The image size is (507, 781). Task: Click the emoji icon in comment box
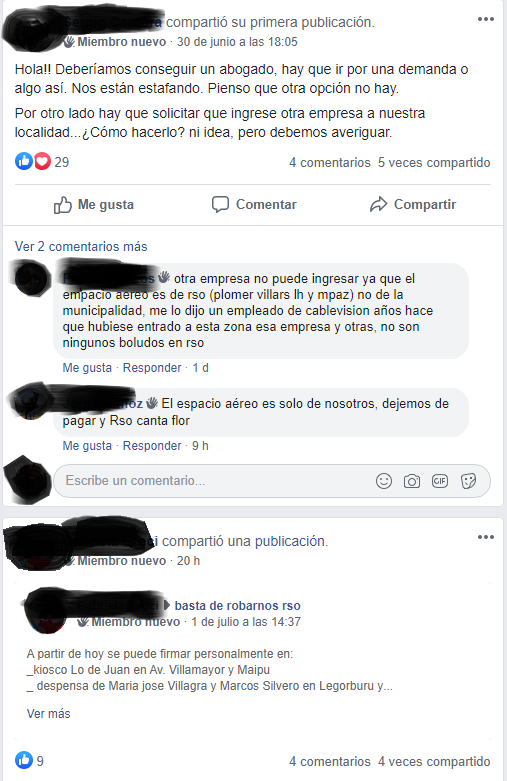(x=383, y=481)
